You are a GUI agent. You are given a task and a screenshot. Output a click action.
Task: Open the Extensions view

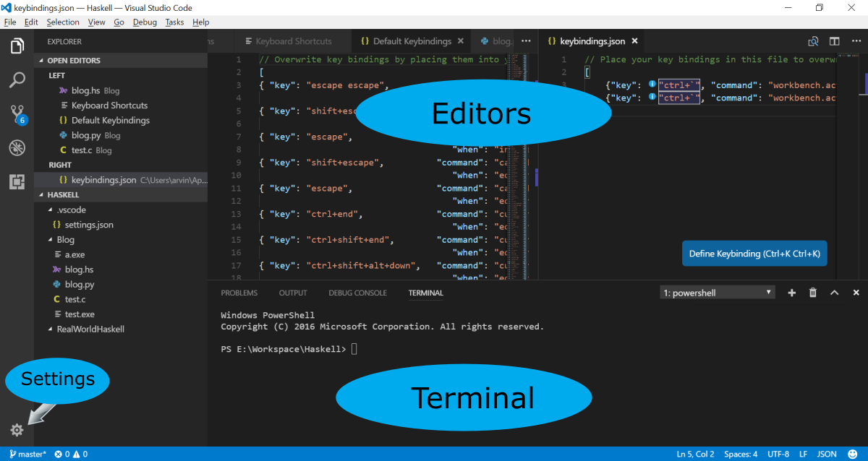[16, 181]
